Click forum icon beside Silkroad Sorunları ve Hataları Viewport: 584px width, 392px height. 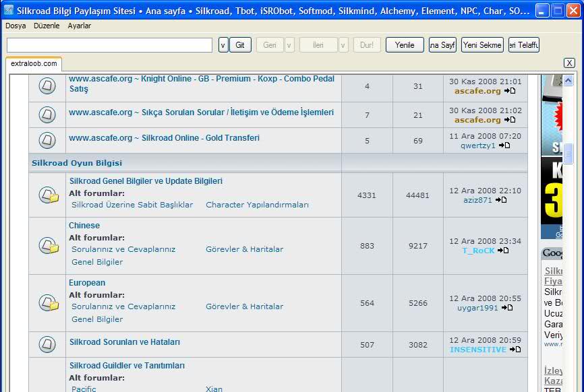click(x=47, y=344)
